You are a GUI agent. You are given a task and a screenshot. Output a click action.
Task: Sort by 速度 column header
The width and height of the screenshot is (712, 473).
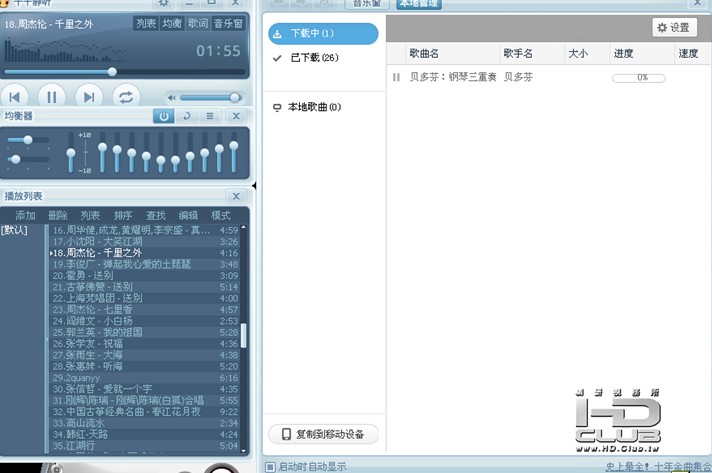[x=693, y=54]
